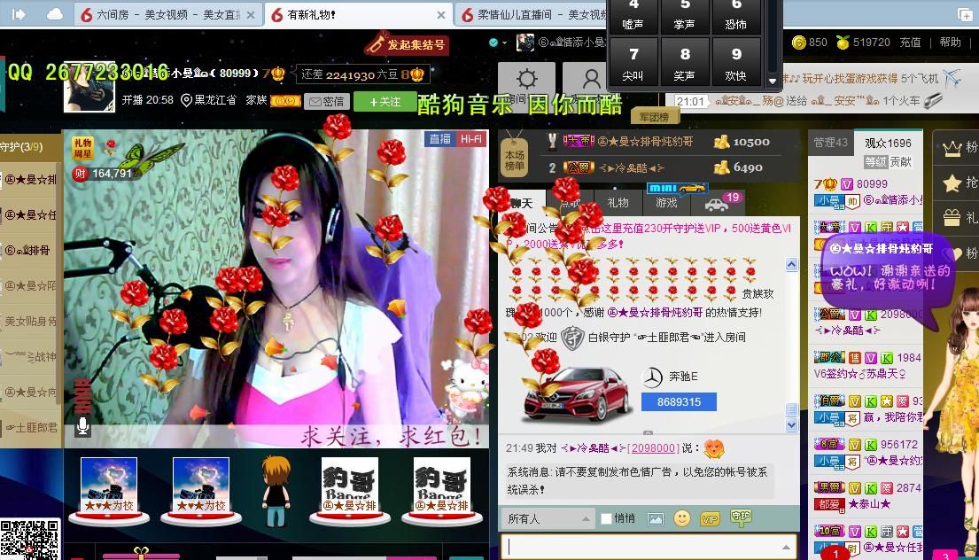Click the 充值 recharge link
The height and width of the screenshot is (560, 979).
pos(910,43)
